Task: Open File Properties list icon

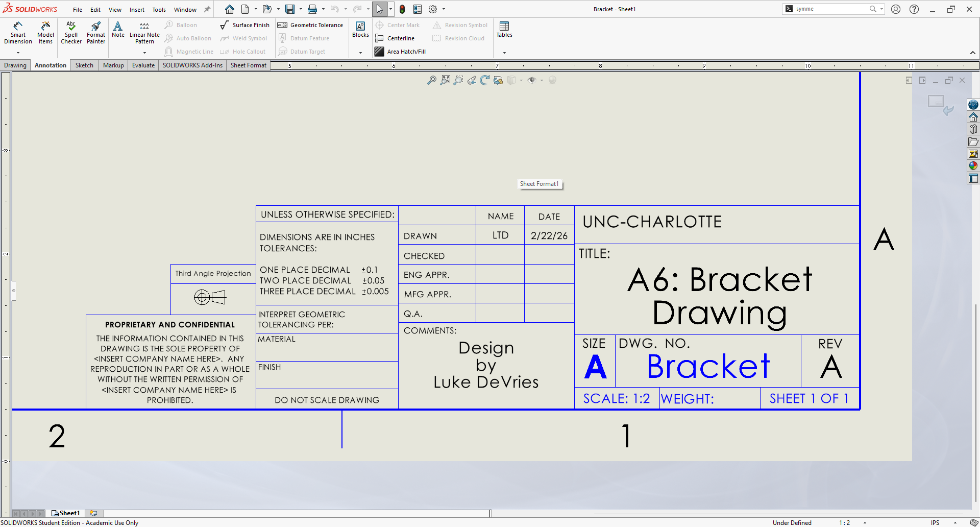Action: click(418, 9)
